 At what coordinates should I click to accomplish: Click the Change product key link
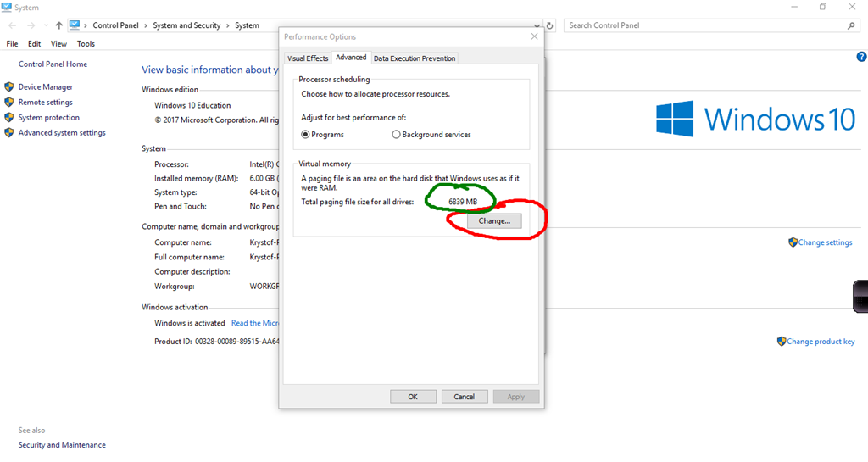(x=821, y=342)
